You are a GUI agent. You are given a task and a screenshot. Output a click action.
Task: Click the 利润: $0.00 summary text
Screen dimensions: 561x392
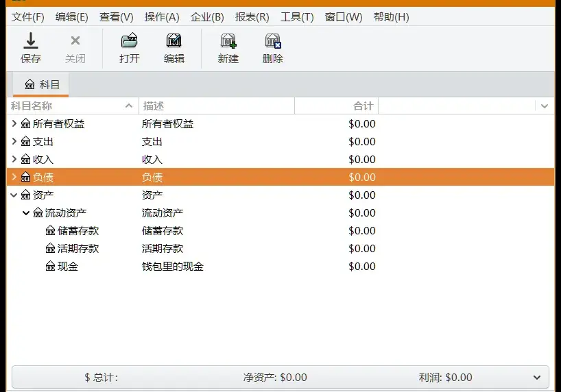pyautogui.click(x=445, y=378)
